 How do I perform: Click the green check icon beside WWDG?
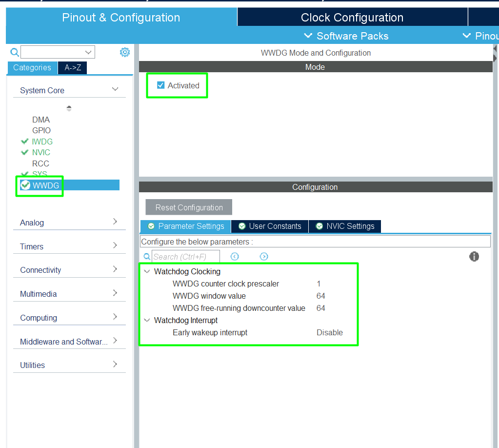(x=25, y=185)
